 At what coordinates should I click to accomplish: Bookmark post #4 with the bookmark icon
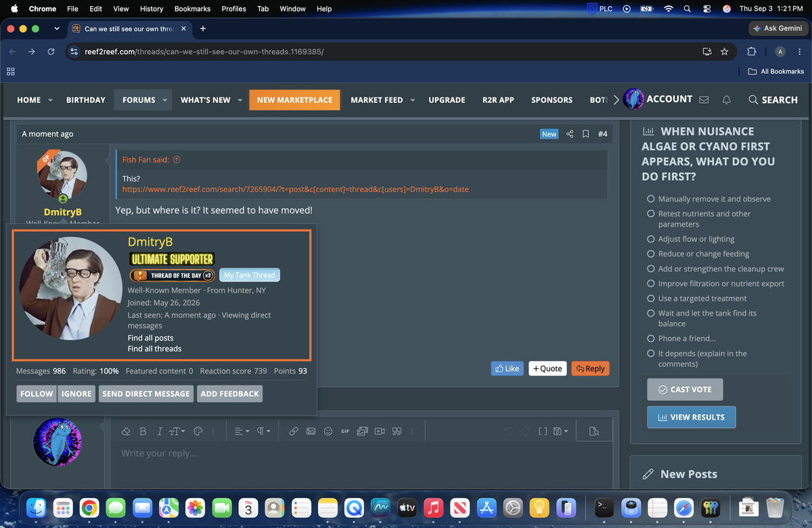pos(586,134)
